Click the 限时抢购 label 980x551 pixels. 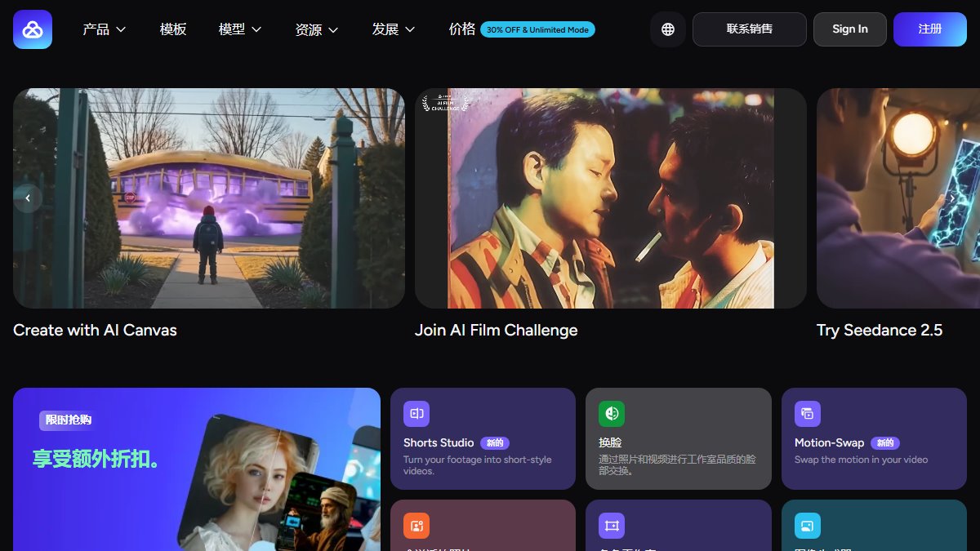(x=69, y=420)
